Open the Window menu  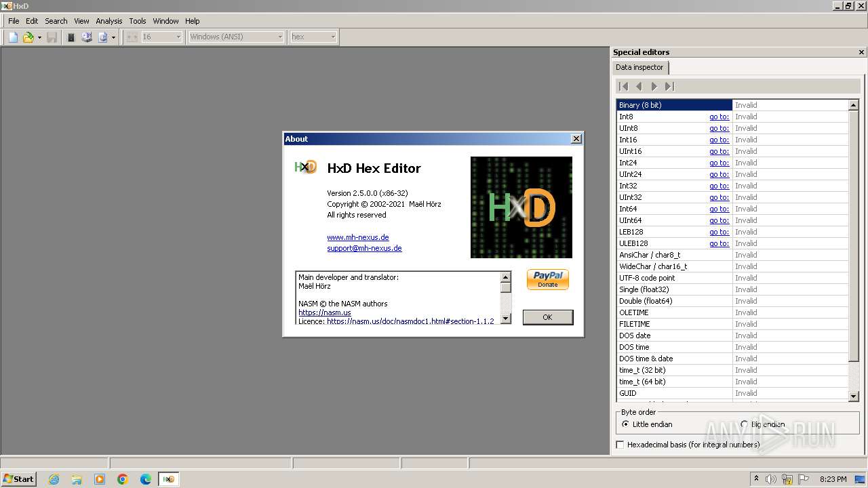166,21
